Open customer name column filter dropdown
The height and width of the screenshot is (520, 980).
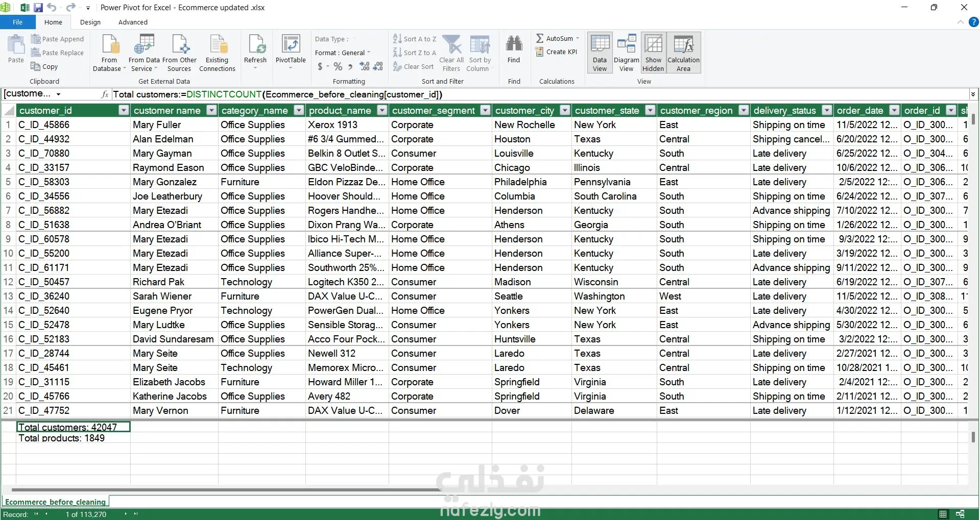211,110
